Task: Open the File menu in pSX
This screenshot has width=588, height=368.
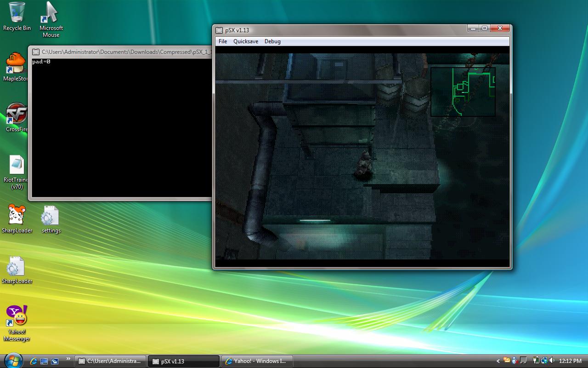Action: (223, 41)
